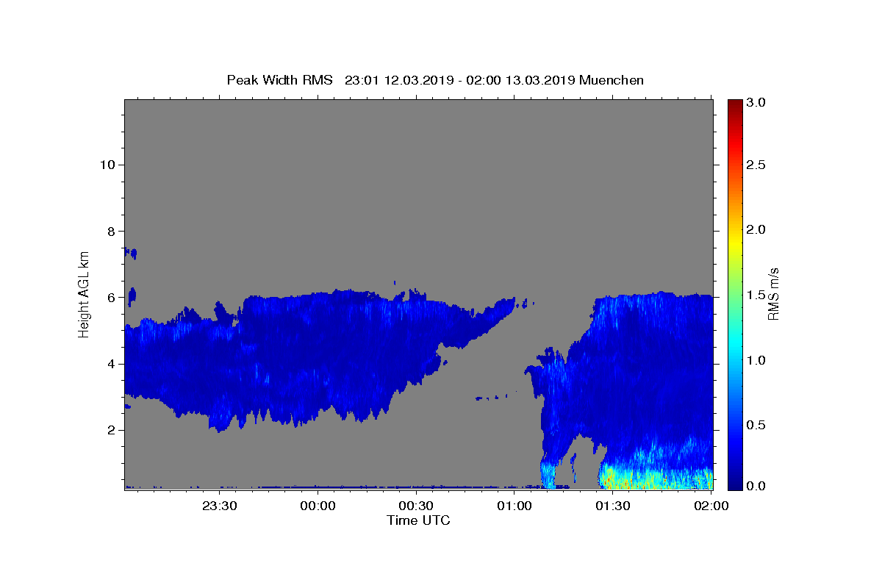
Task: Click the height axis label 4
Action: tap(111, 364)
